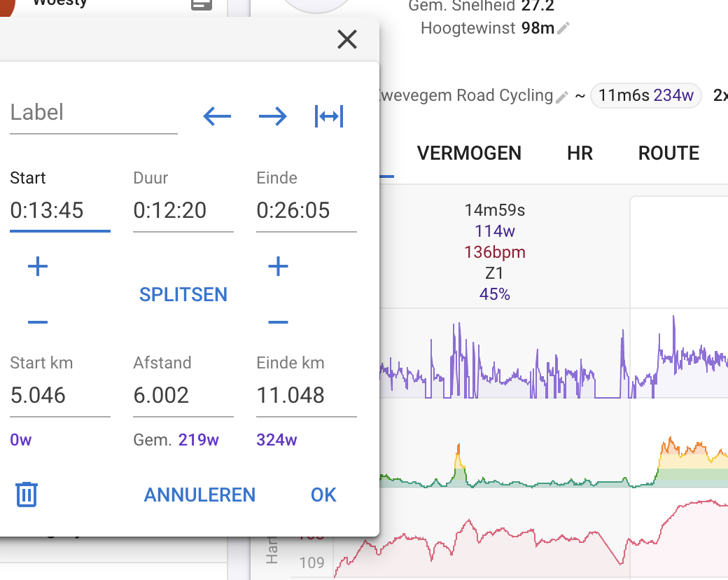This screenshot has width=728, height=580.
Task: Delete interval with trash can icon
Action: (x=27, y=495)
